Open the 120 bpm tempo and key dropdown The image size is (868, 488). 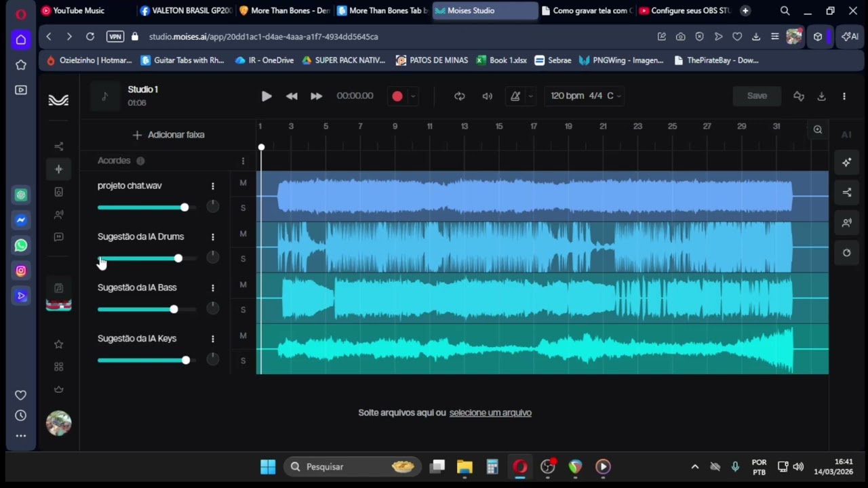pyautogui.click(x=586, y=96)
